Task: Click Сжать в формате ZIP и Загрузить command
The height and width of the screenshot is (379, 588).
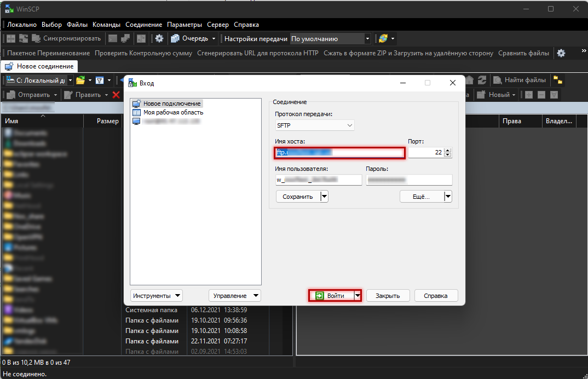Action: click(408, 53)
